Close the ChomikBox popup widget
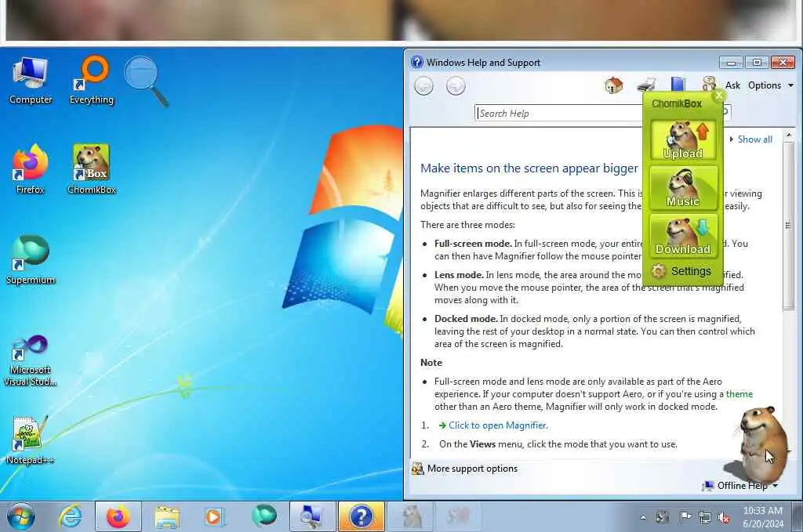The height and width of the screenshot is (532, 803). [x=719, y=96]
